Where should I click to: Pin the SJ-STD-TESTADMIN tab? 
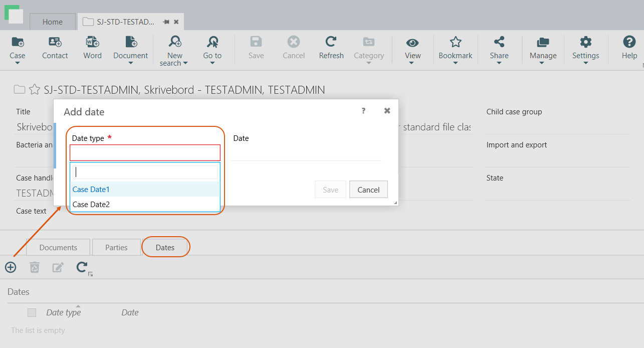click(x=166, y=22)
